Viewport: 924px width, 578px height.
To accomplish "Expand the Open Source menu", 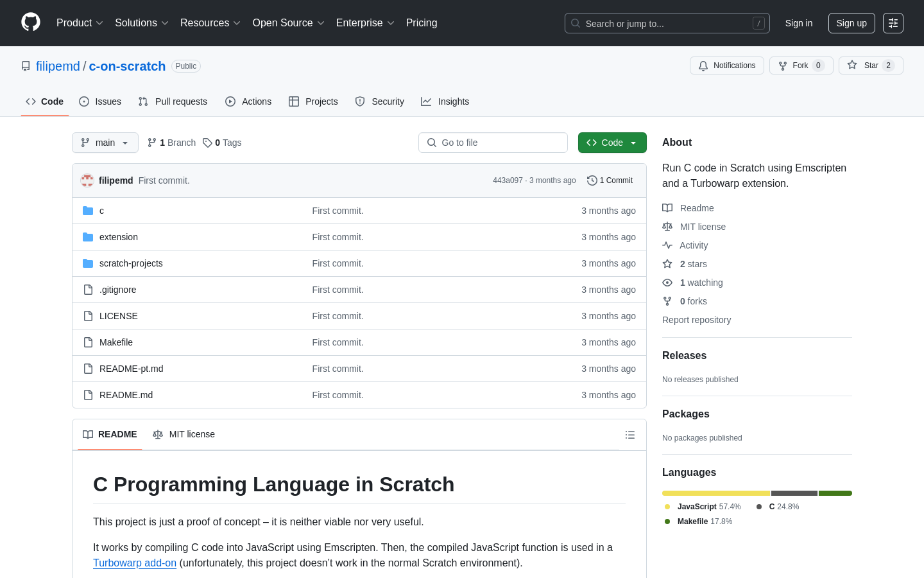I will point(289,23).
